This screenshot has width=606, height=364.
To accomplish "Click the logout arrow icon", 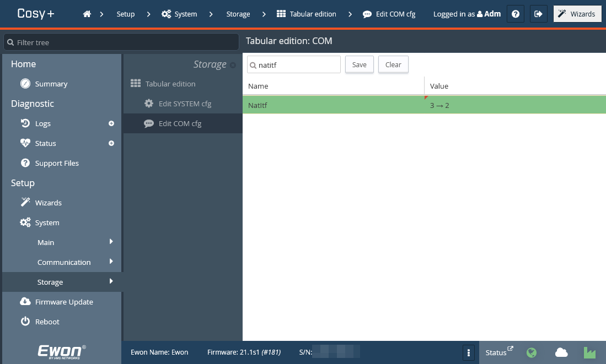I will click(538, 14).
